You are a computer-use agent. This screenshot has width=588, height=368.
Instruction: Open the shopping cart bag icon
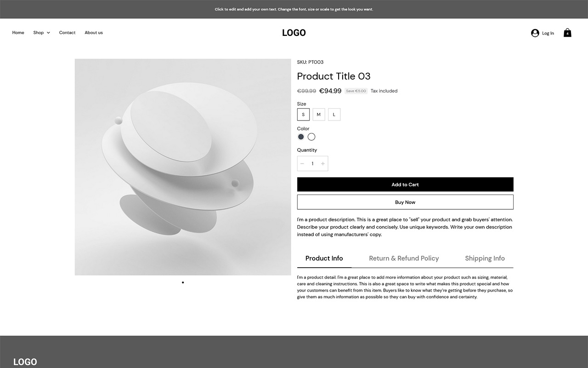[x=567, y=33]
